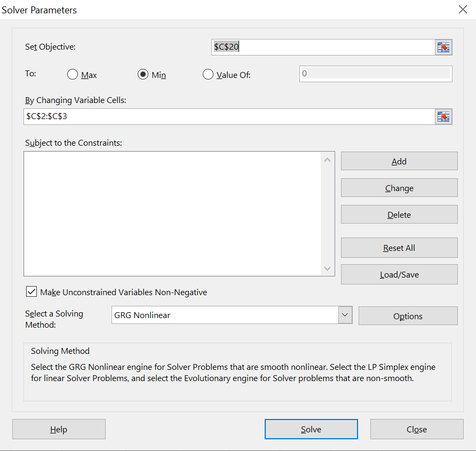The image size is (476, 451).
Task: Click the constraints list scroll down arrow
Action: click(327, 268)
